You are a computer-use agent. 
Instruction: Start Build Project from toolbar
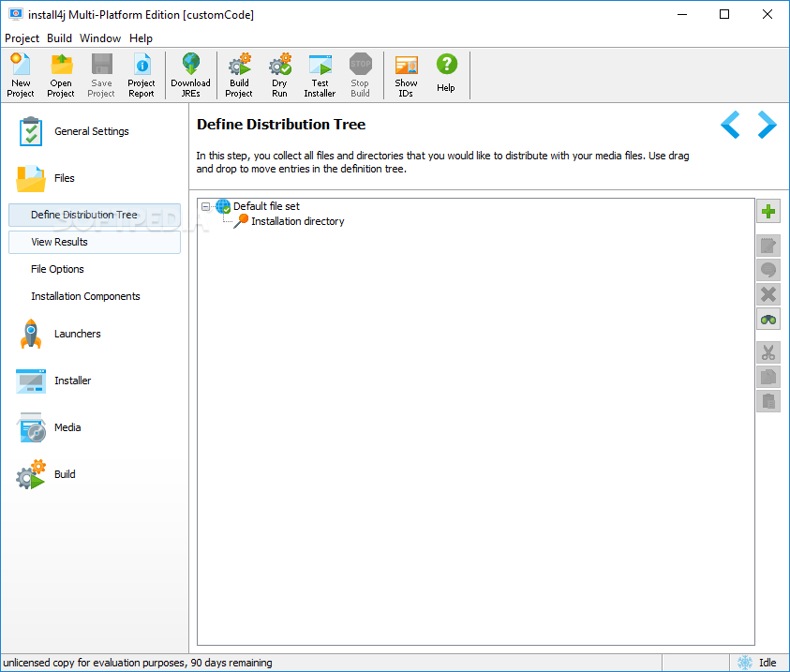[239, 75]
